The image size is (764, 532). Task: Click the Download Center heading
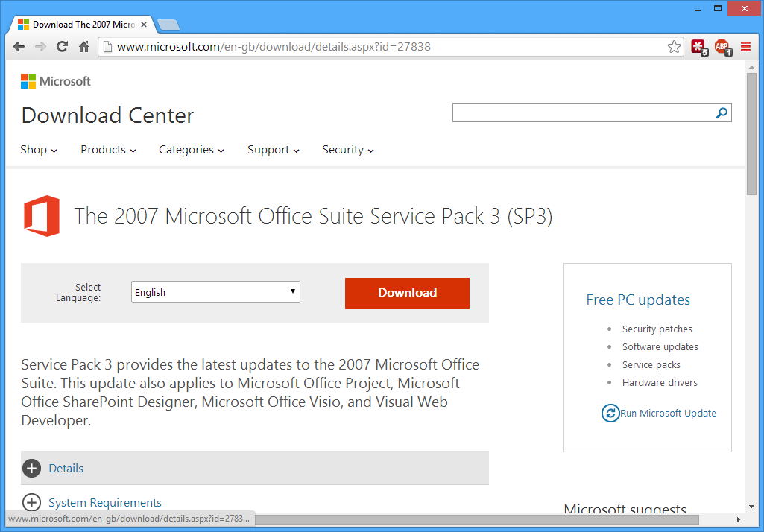[107, 115]
